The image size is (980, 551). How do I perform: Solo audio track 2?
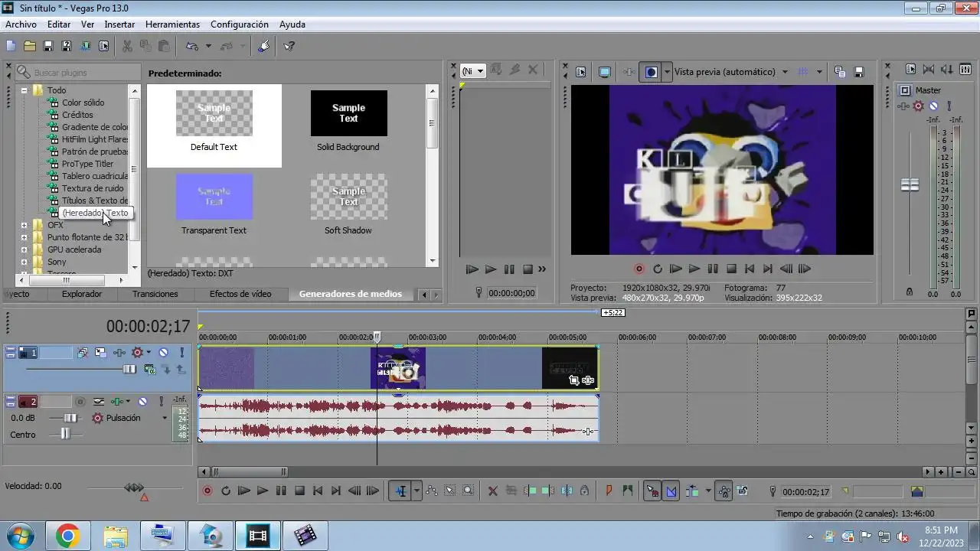coord(160,401)
